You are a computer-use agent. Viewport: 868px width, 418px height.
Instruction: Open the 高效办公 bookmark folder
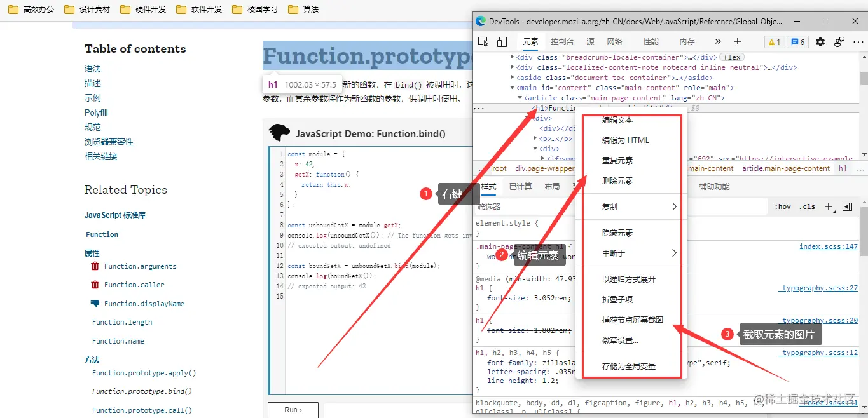tap(31, 10)
